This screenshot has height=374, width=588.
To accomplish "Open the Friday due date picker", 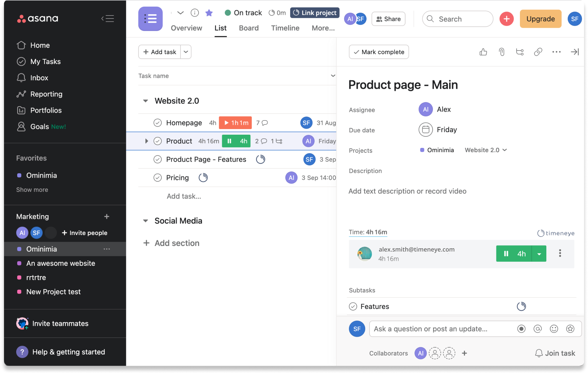I will coord(438,130).
